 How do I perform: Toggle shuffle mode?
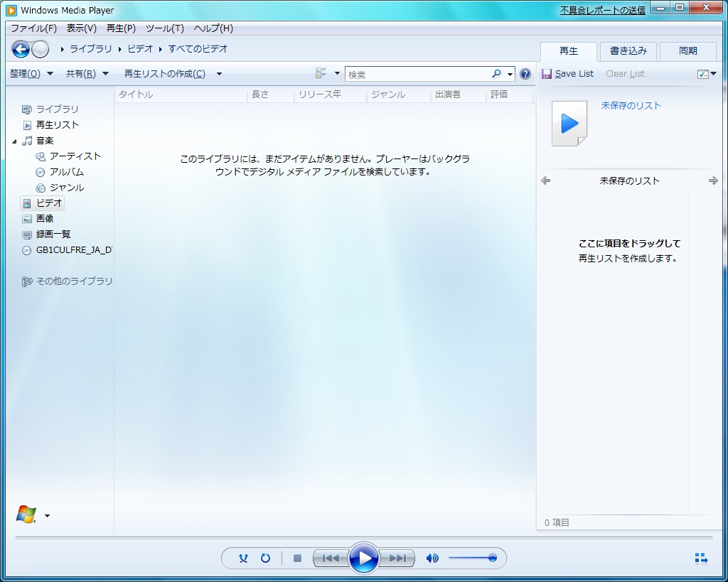click(x=243, y=558)
